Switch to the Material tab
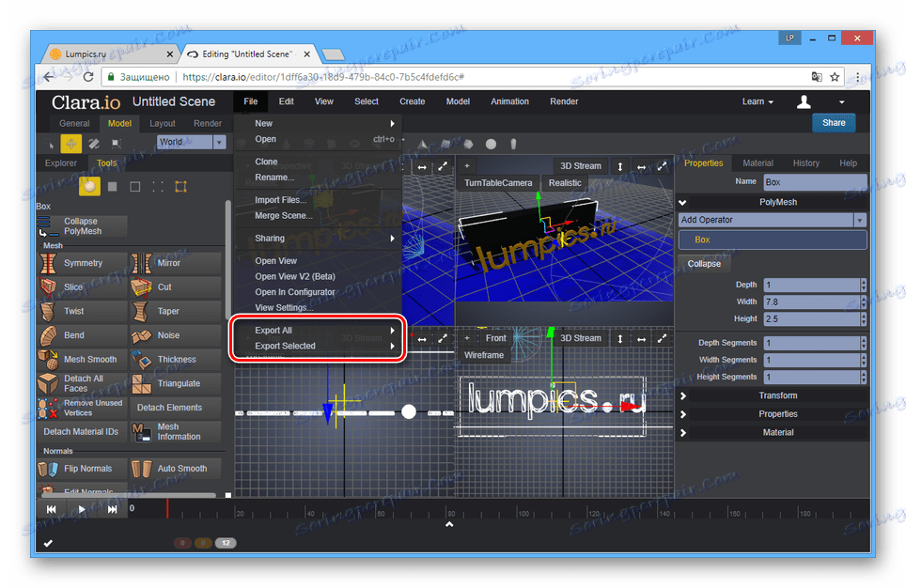Viewport: 906px width, 588px height. point(758,163)
